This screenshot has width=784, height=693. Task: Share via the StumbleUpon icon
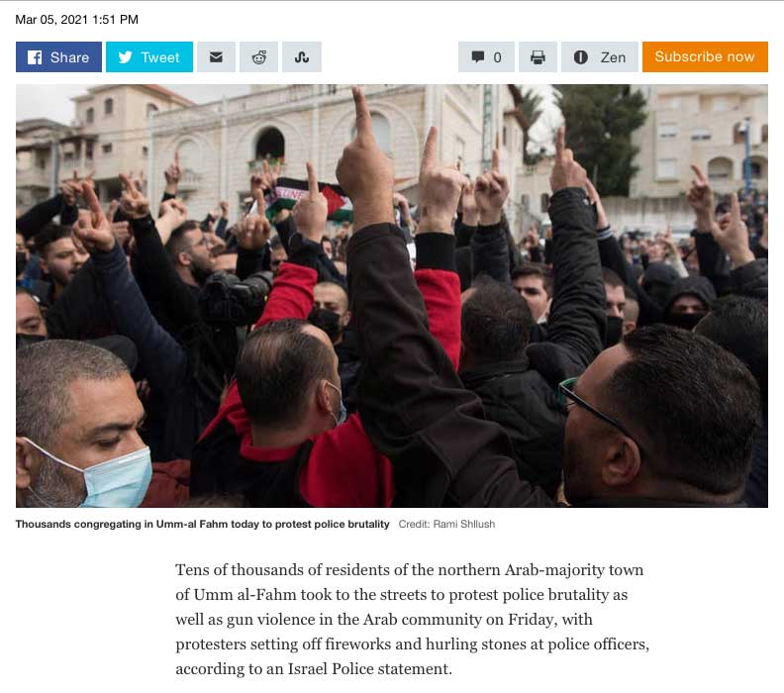coord(302,57)
